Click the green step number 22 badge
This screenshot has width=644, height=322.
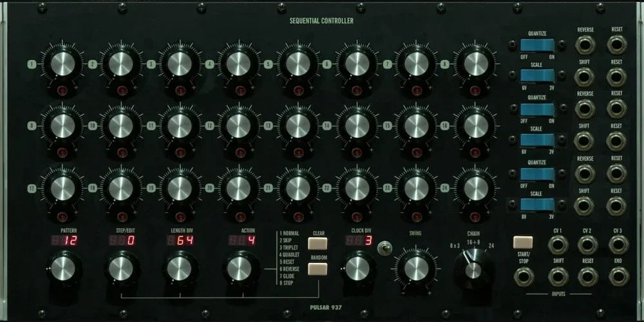pos(327,189)
